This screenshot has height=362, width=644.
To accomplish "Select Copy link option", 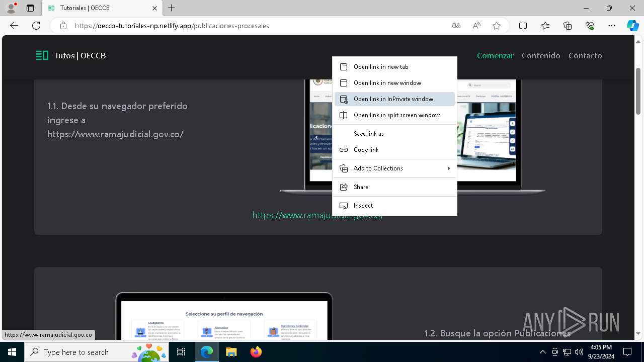I will [394, 150].
